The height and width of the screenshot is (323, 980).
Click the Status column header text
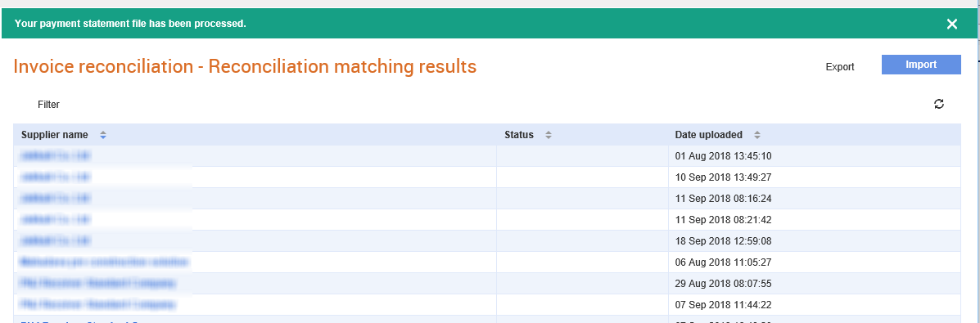point(519,135)
